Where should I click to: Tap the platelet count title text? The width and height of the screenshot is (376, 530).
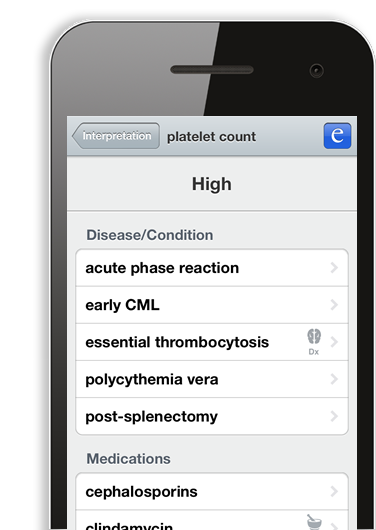[211, 137]
